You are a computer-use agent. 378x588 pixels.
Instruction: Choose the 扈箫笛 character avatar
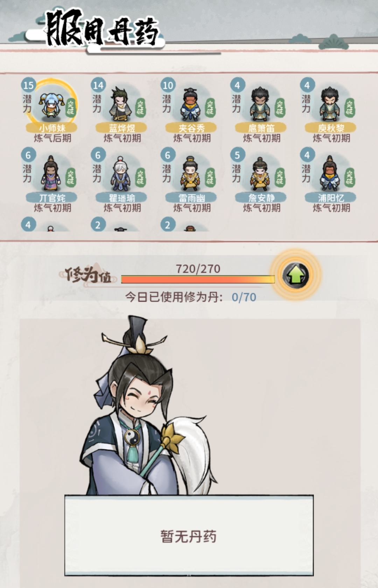(x=260, y=104)
